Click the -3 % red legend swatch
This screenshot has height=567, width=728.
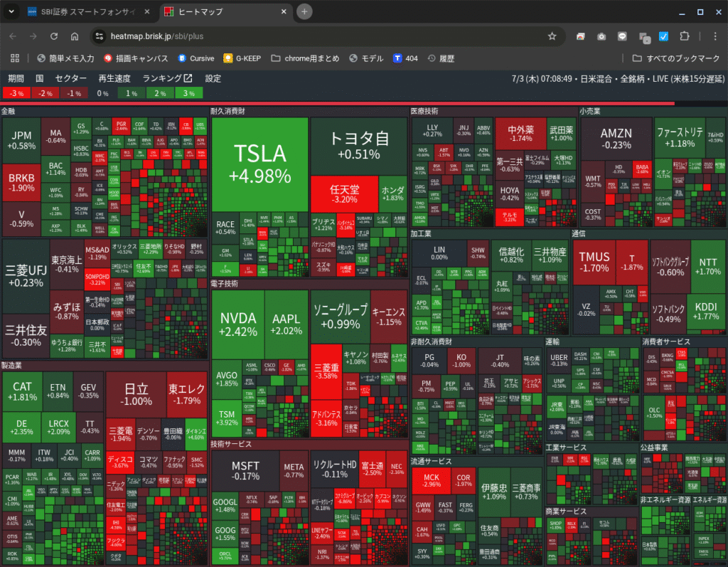pyautogui.click(x=17, y=93)
